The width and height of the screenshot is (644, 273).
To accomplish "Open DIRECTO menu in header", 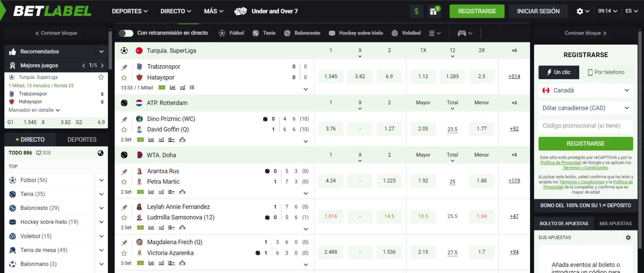I will 176,11.
